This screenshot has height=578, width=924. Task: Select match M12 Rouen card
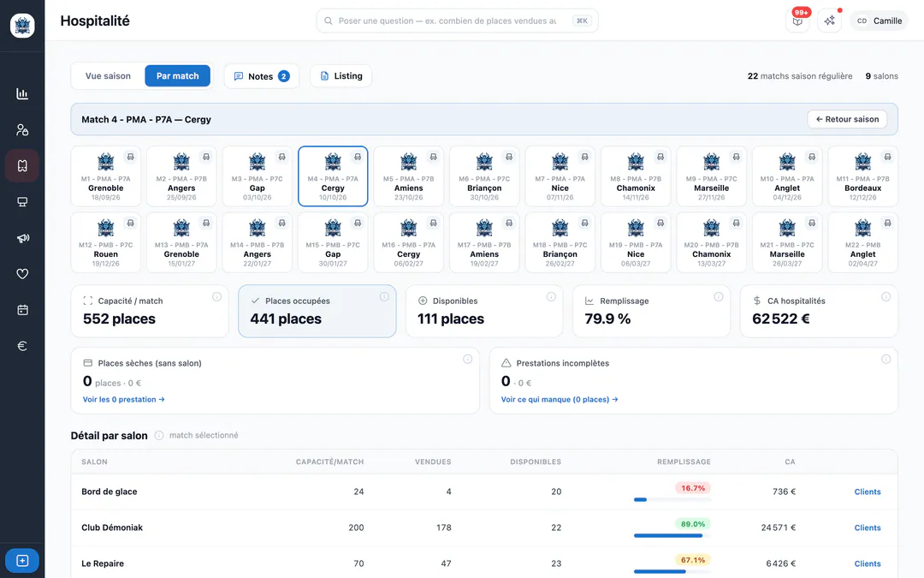click(x=106, y=242)
